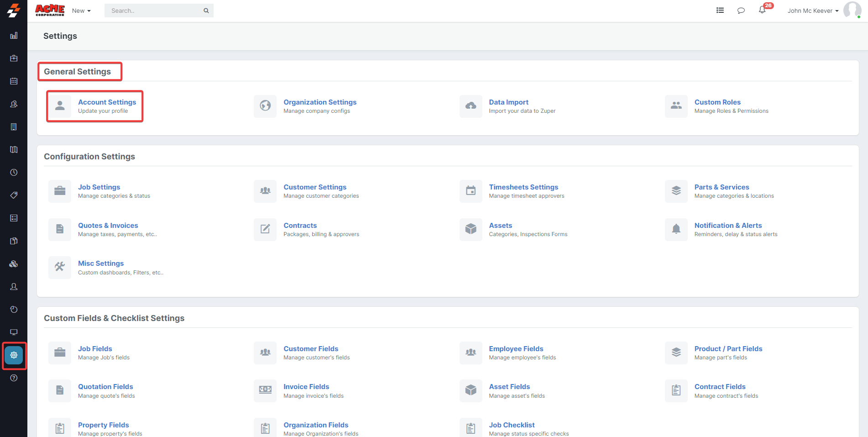Open the calendar icon in sidebar
This screenshot has width=868, height=437.
point(14,81)
